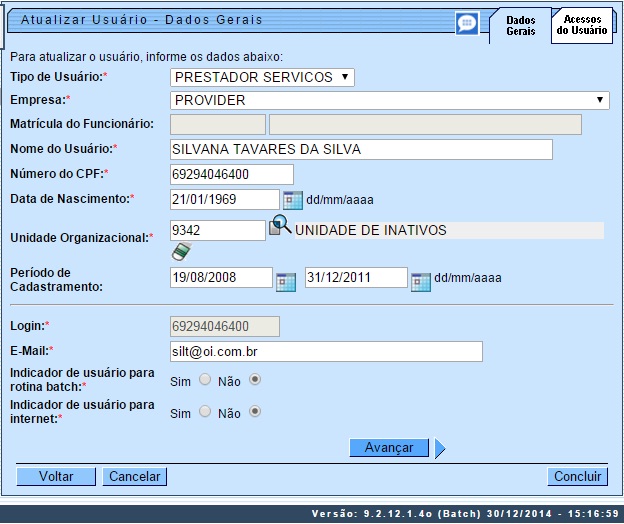Open calendar for Data de Nascimento
This screenshot has width=624, height=524.
click(293, 199)
